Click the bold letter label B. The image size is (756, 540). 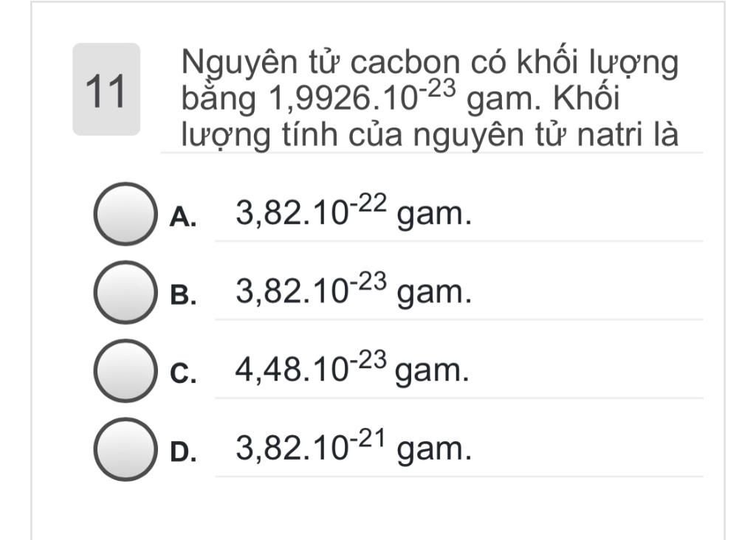tap(183, 295)
